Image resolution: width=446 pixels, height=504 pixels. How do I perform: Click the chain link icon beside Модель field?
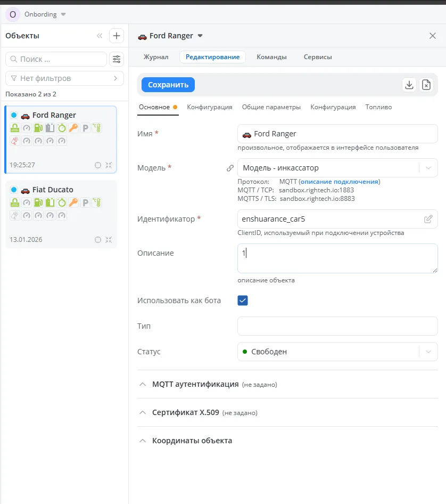tap(230, 167)
